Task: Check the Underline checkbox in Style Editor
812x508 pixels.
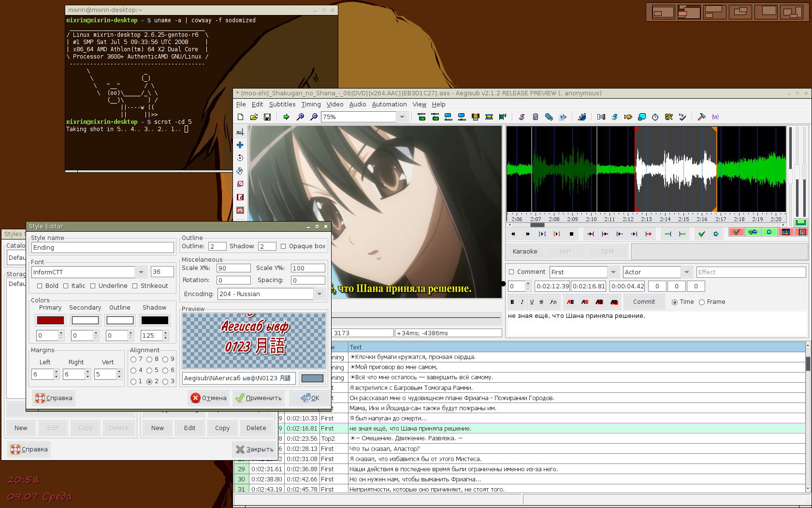Action: 93,286
